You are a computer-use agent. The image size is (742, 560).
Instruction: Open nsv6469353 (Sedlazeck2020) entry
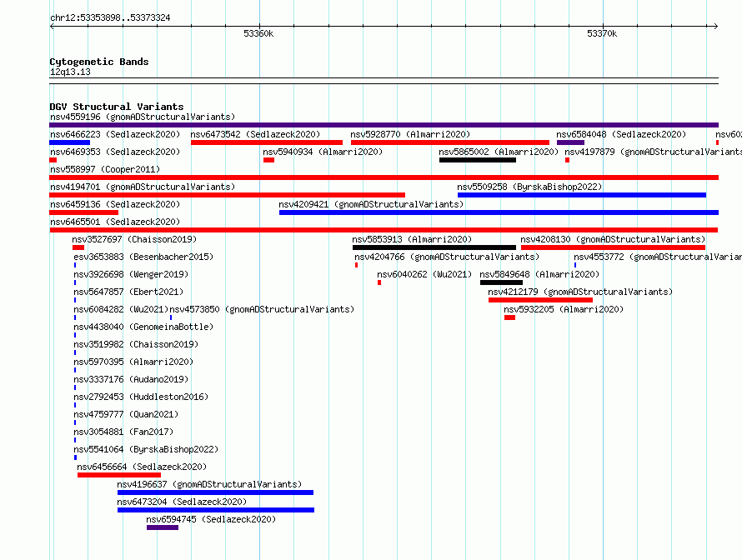pyautogui.click(x=115, y=152)
